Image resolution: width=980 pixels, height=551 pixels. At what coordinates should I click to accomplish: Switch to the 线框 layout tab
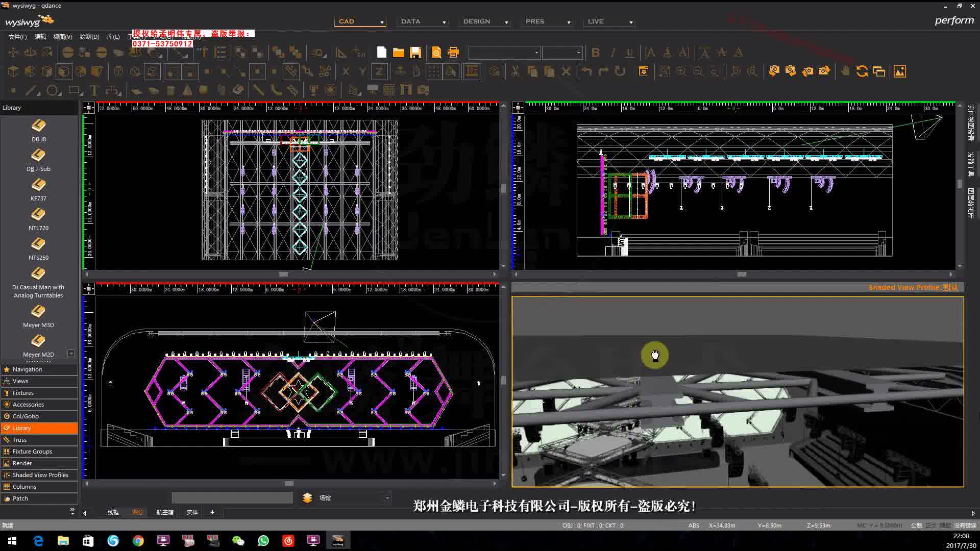(x=113, y=512)
